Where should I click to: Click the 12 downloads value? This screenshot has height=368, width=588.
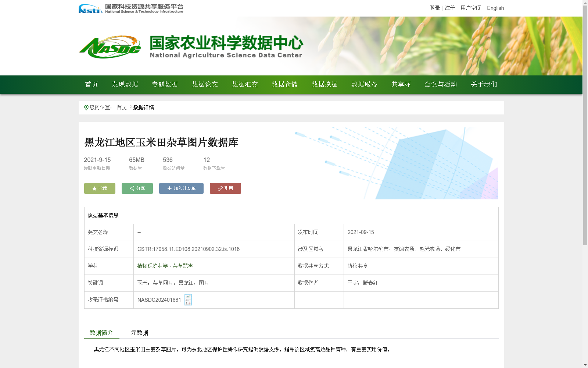pyautogui.click(x=207, y=160)
